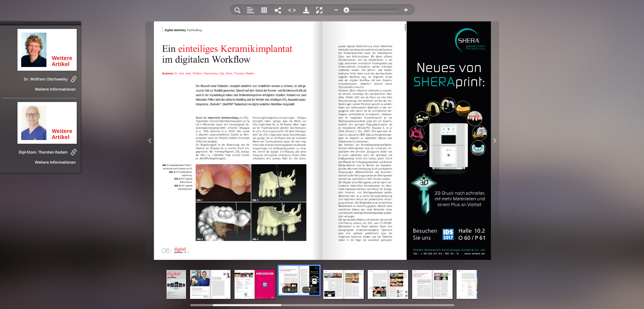Click Thorsten Radam portrait photo

[x=34, y=123]
